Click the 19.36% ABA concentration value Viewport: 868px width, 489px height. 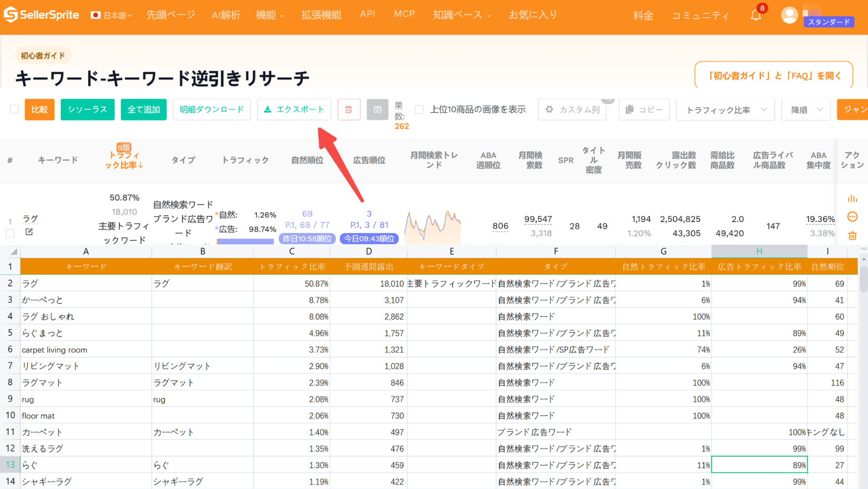point(820,219)
